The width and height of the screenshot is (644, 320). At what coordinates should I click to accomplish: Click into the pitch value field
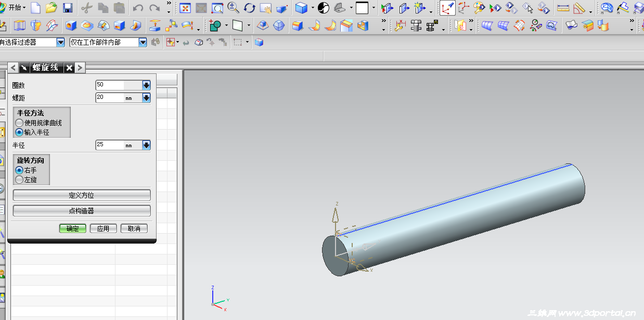point(110,97)
